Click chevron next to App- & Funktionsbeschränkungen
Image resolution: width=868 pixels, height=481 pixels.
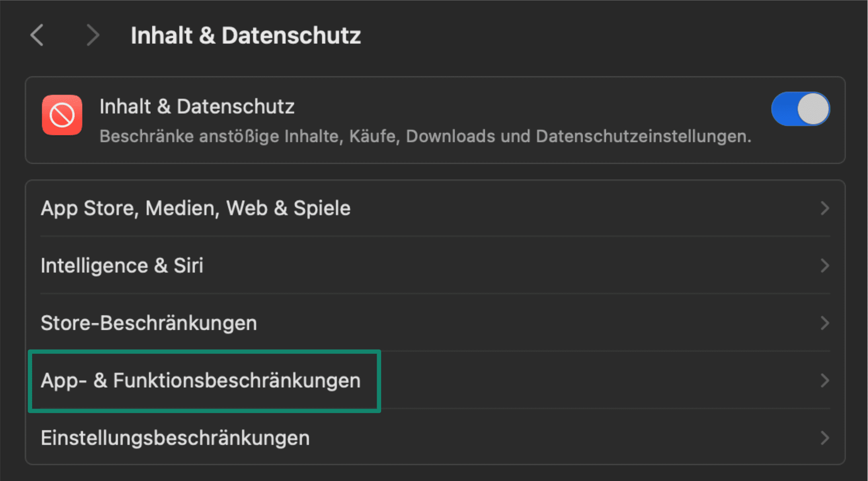tap(825, 380)
